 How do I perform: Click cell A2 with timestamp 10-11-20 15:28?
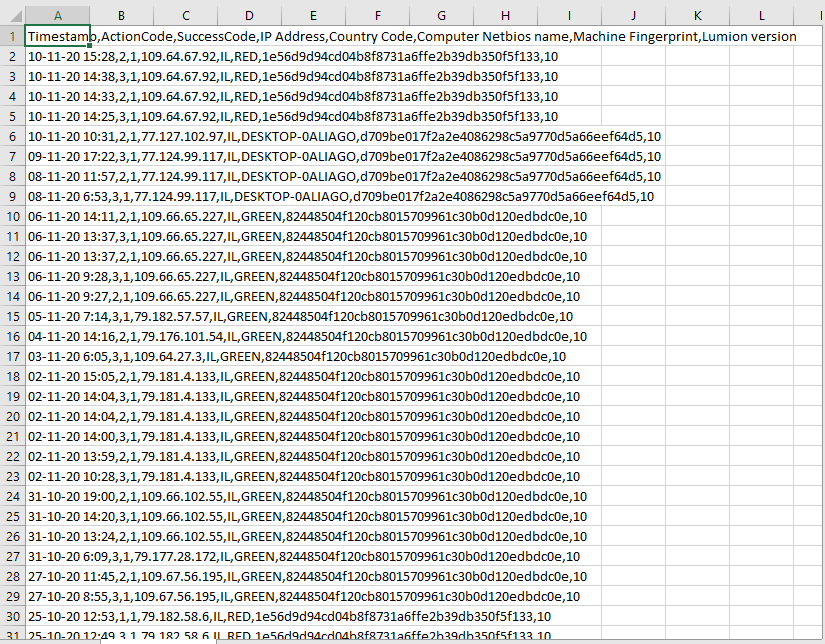[x=57, y=56]
